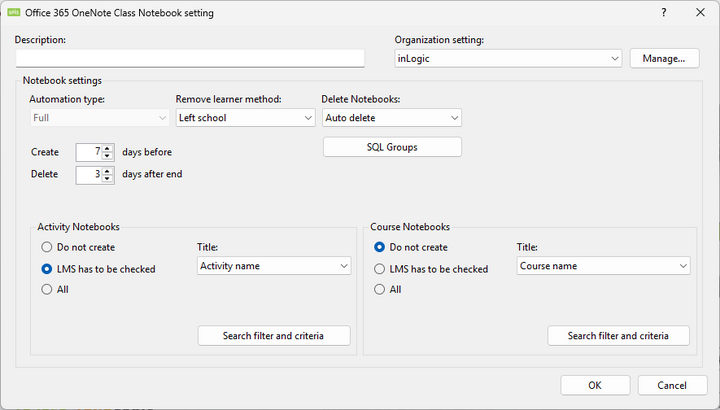Open Activity Notebooks search filter and criteria
This screenshot has width=720, height=410.
click(x=274, y=336)
